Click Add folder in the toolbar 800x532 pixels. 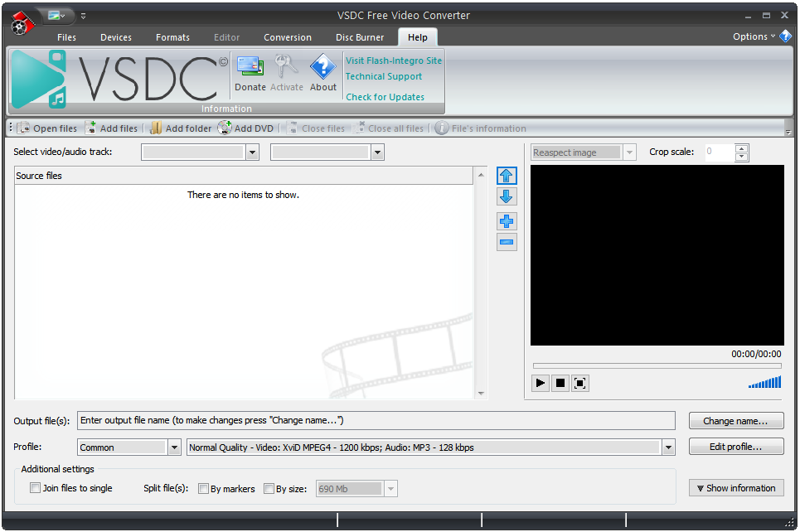coord(181,128)
